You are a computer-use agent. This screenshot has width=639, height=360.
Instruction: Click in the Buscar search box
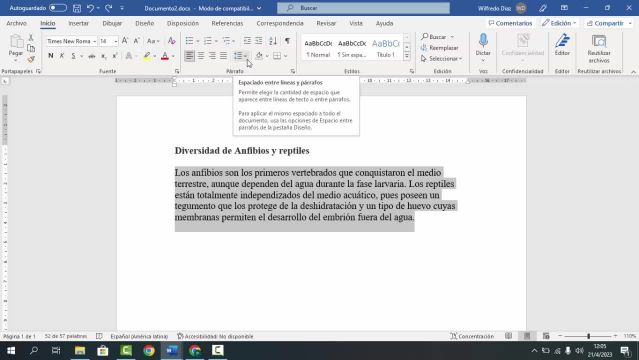tap(364, 8)
